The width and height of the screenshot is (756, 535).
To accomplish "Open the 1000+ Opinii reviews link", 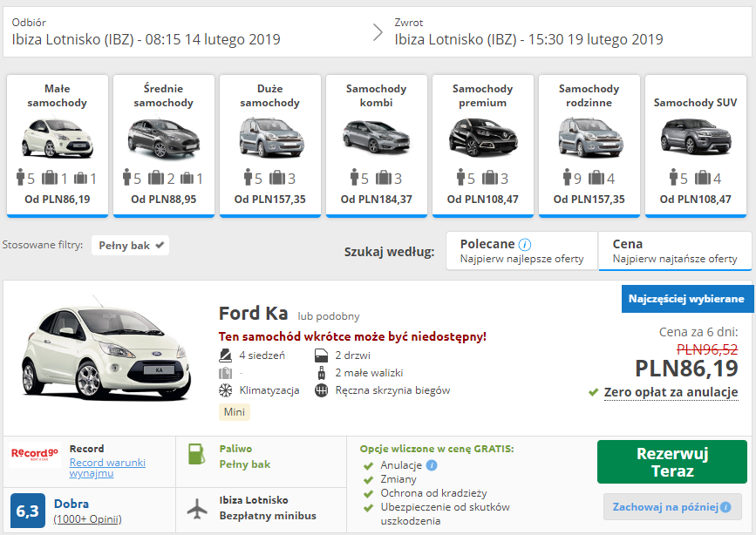I will (x=87, y=519).
